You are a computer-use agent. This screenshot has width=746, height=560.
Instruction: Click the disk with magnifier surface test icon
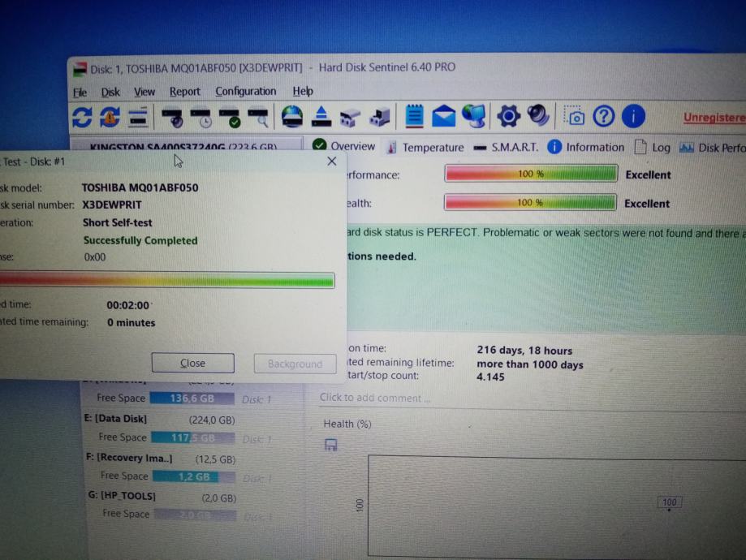(258, 118)
